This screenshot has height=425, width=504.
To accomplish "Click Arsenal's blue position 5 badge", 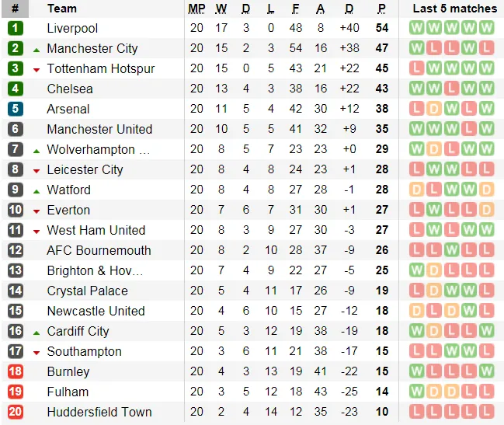I will [x=16, y=109].
